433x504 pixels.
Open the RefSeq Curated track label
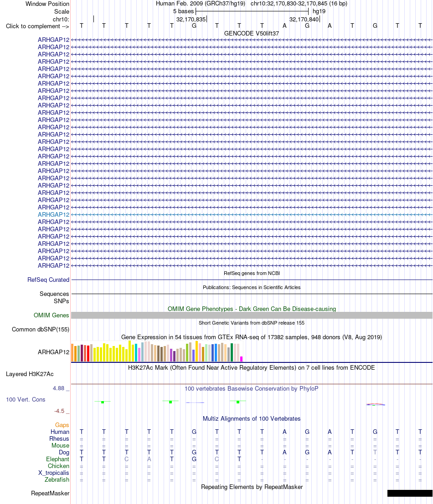(x=48, y=280)
